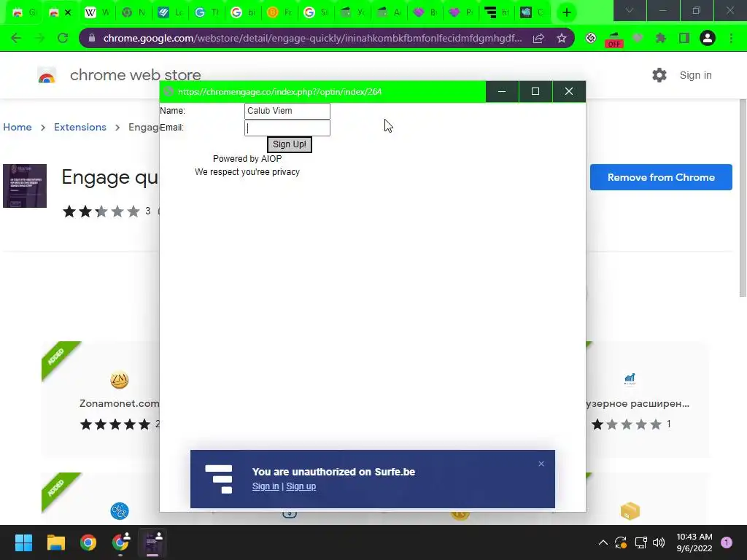Dismiss the Surfe.be unauthorized banner
Image resolution: width=747 pixels, height=560 pixels.
coord(541,464)
